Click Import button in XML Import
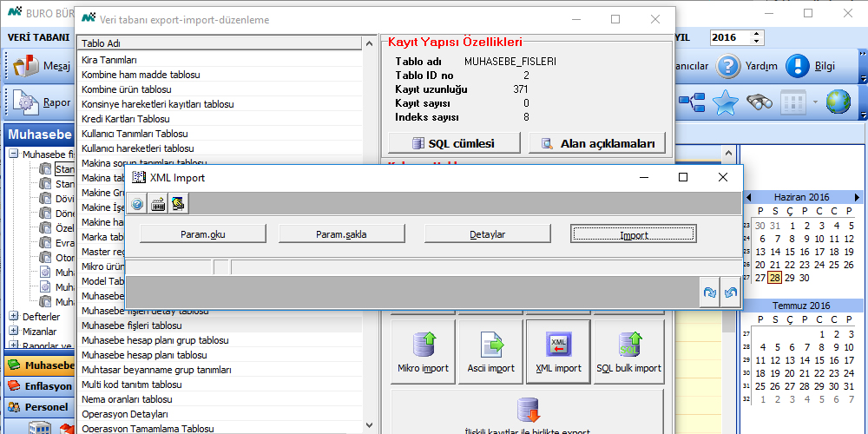 click(x=634, y=234)
